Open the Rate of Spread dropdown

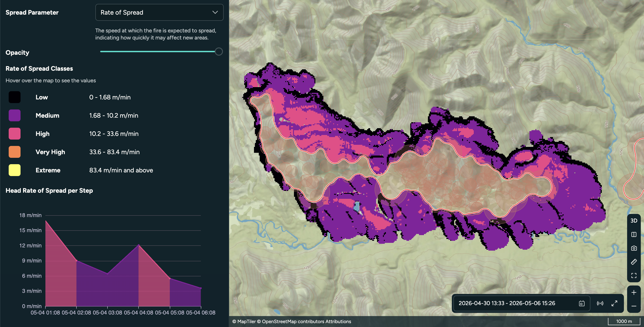159,12
